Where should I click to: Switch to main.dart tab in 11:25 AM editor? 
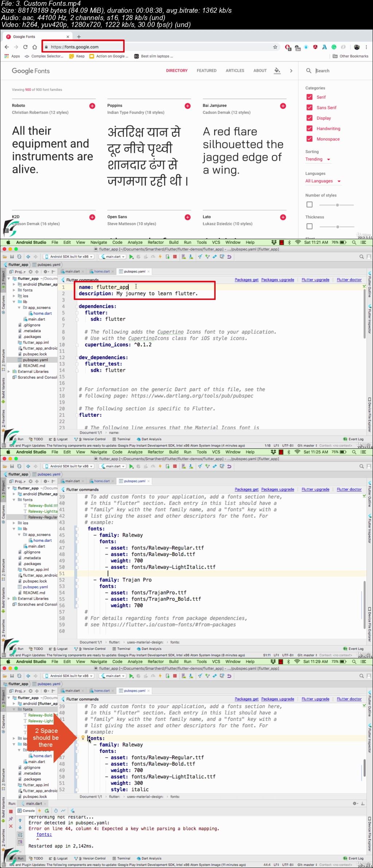coord(72,481)
